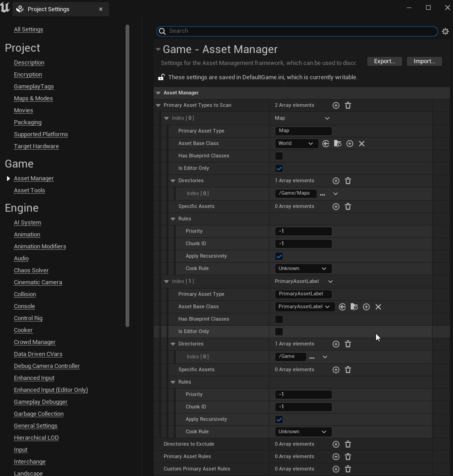The height and width of the screenshot is (476, 453).
Task: Empty Specific Assets array of Map entry
Action: point(348,207)
